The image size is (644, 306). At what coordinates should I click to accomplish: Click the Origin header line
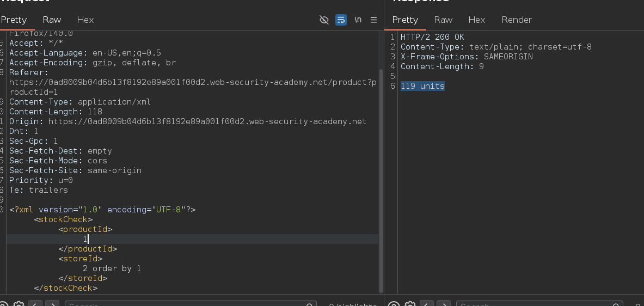(x=188, y=121)
